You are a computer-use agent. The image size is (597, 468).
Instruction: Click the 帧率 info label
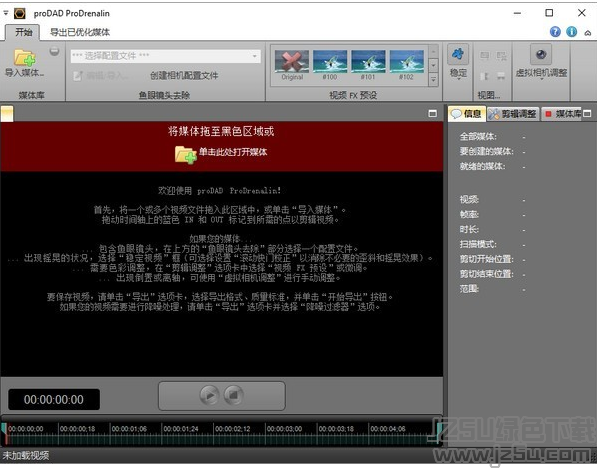point(469,214)
